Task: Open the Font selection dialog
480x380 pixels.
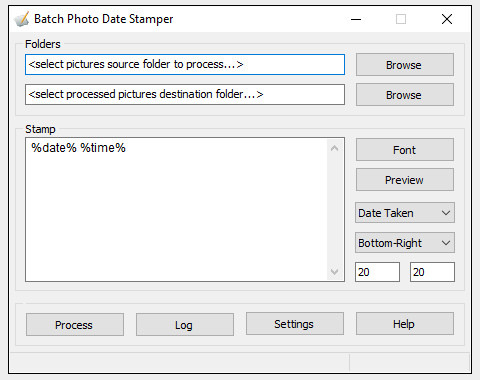Action: (x=405, y=150)
